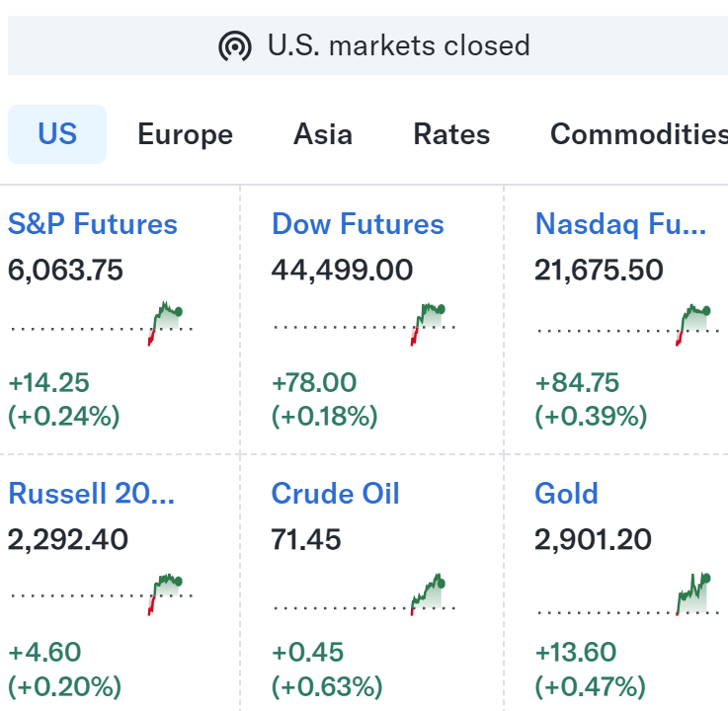Screen dimensions: 728x711
Task: Click the Nasdaq Futures sparkline chart
Action: 628,325
